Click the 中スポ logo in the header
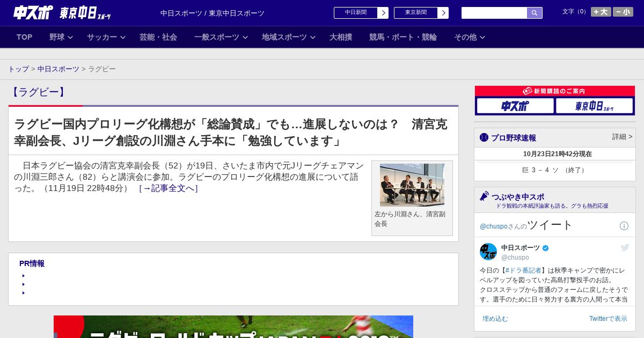The width and height of the screenshot is (644, 338). click(x=33, y=12)
